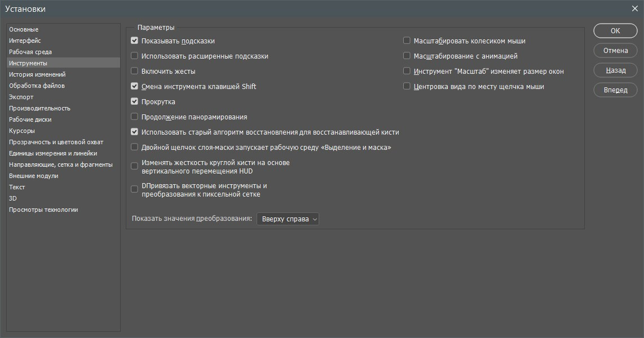644x338 pixels.
Task: Enable Продолжение панорамирования checkbox
Action: [134, 117]
